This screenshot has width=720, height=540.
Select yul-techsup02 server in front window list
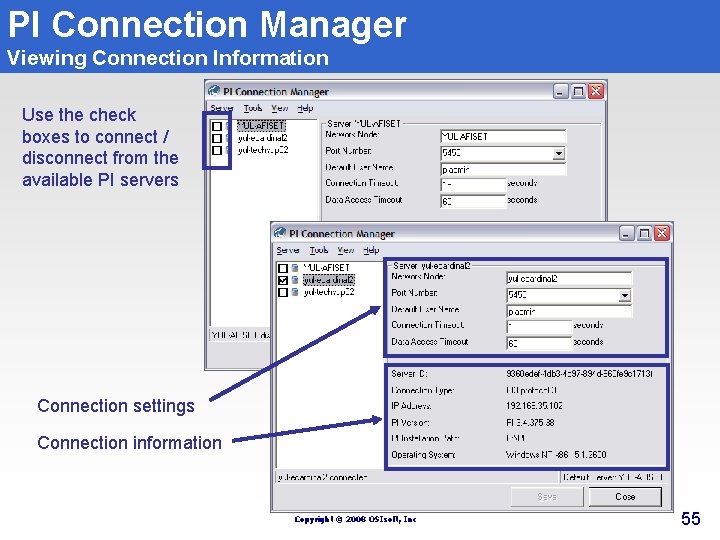[329, 292]
